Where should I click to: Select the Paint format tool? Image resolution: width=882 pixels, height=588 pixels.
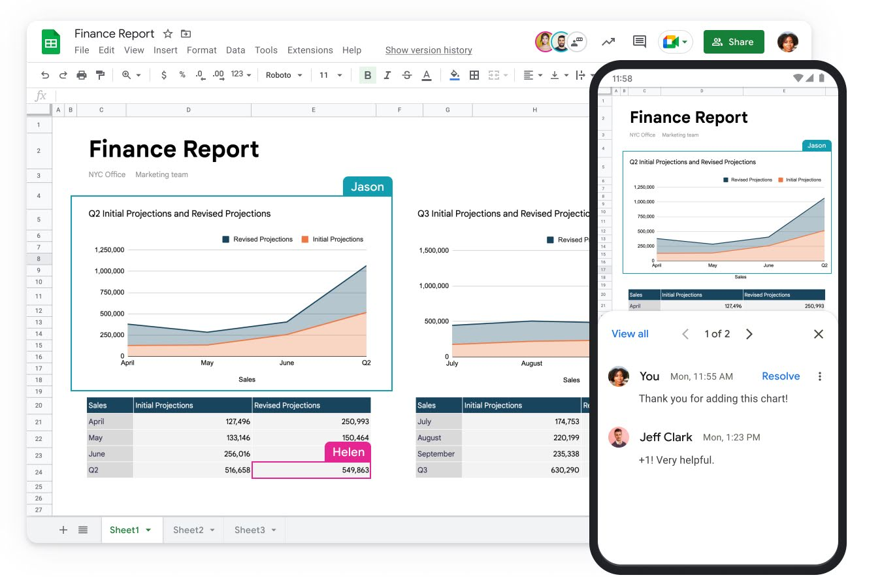101,74
